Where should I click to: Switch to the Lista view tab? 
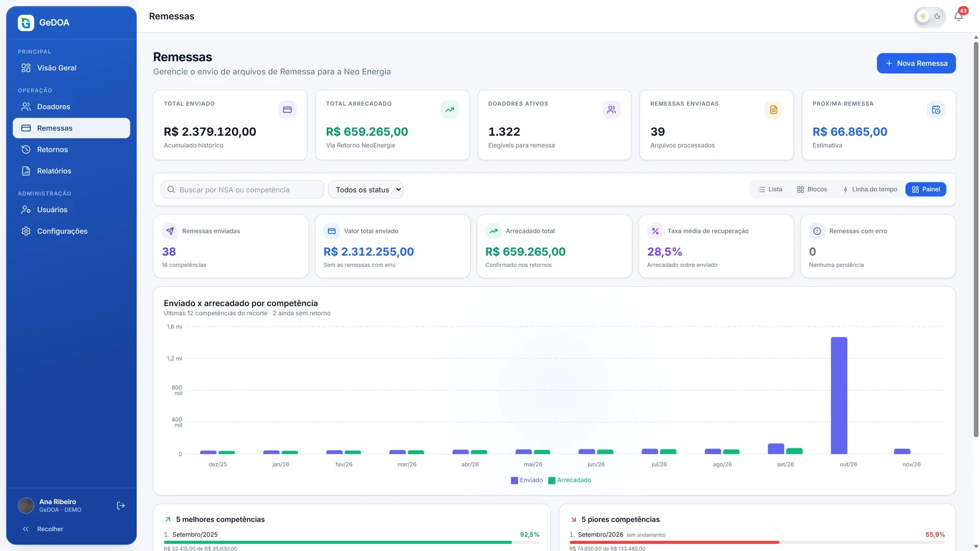[x=770, y=189]
